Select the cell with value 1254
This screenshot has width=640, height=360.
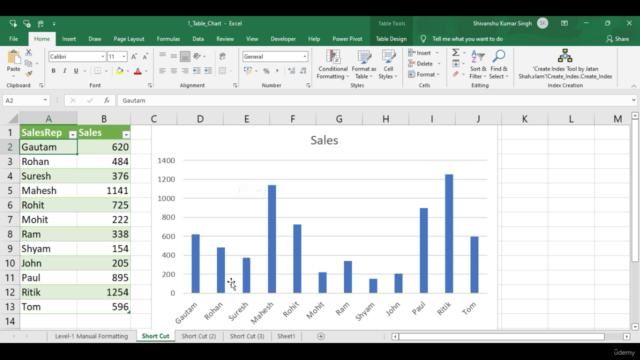click(x=104, y=292)
